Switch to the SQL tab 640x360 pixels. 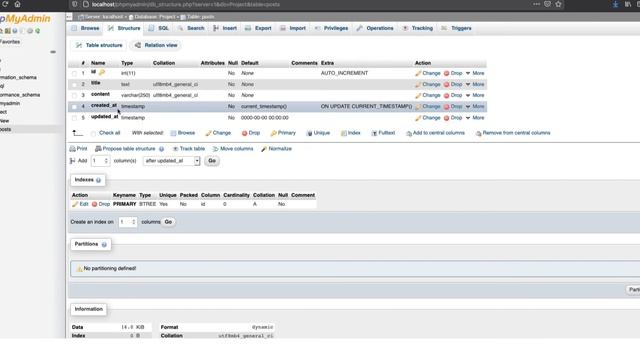(x=158, y=28)
